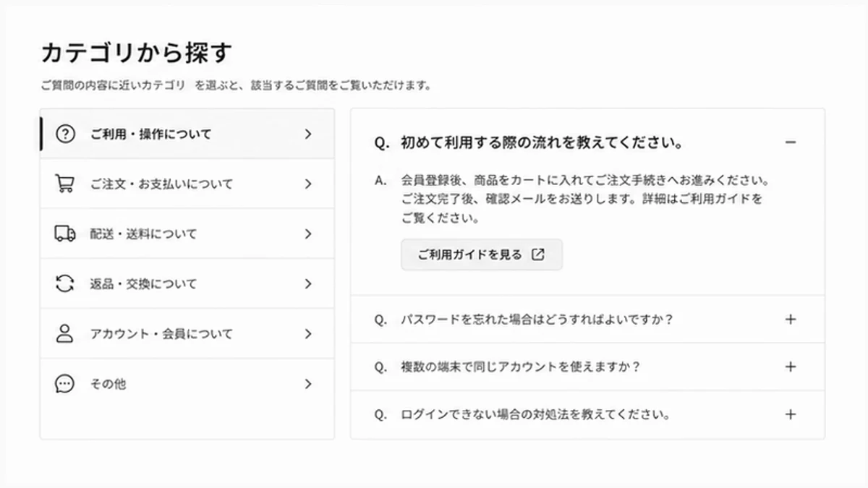Collapse the first question with the minus icon
This screenshot has height=488, width=868.
tap(790, 142)
